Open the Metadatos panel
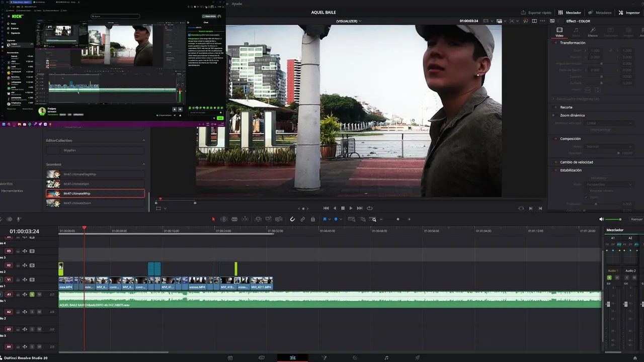The height and width of the screenshot is (362, 644). tap(600, 13)
